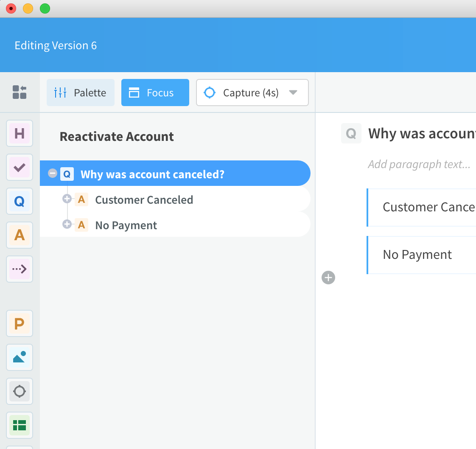Select the 'Customer Canceled' tree item

pyautogui.click(x=144, y=199)
